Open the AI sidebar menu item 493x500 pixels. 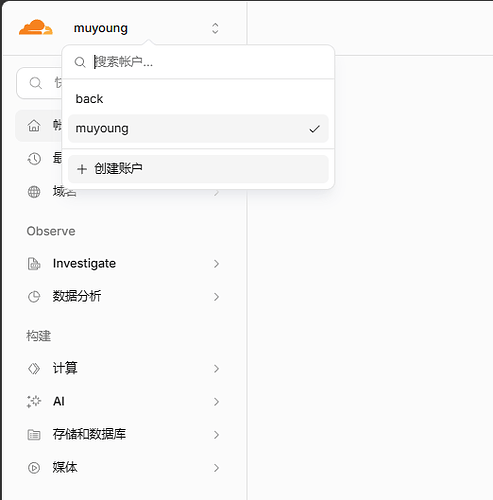point(123,401)
